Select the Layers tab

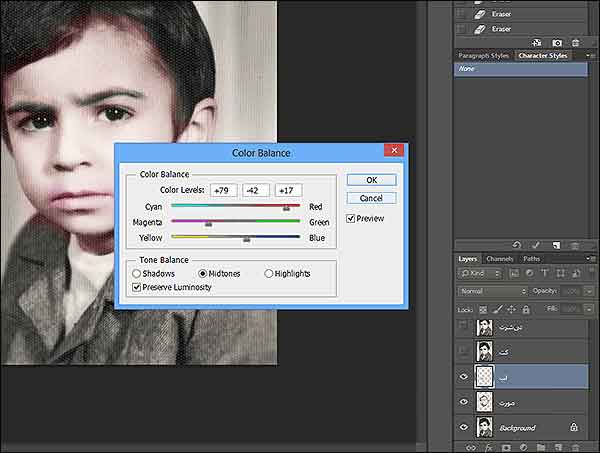click(x=468, y=259)
